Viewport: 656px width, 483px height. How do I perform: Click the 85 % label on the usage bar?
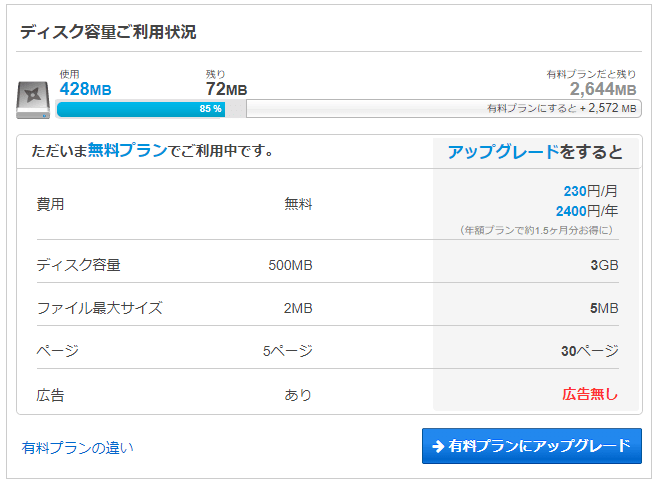coord(210,108)
